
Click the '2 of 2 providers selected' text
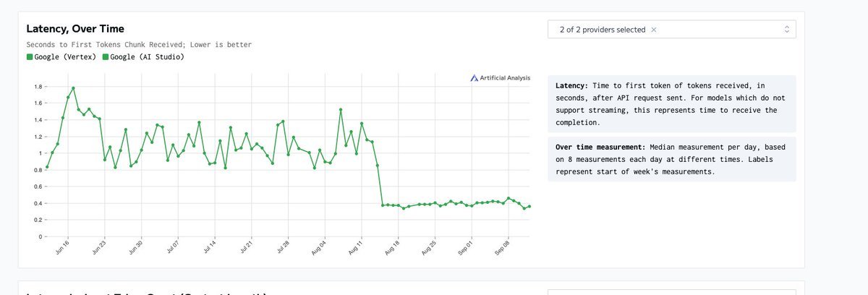[x=602, y=30]
